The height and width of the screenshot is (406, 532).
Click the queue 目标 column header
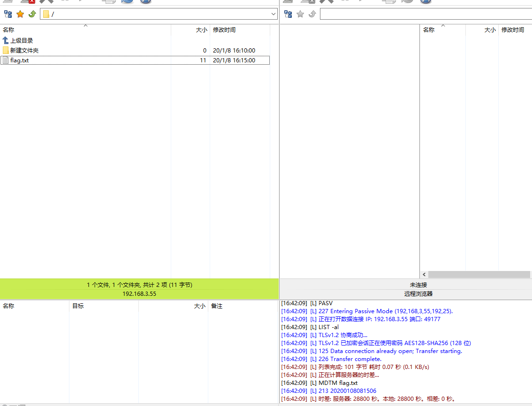[x=104, y=306]
